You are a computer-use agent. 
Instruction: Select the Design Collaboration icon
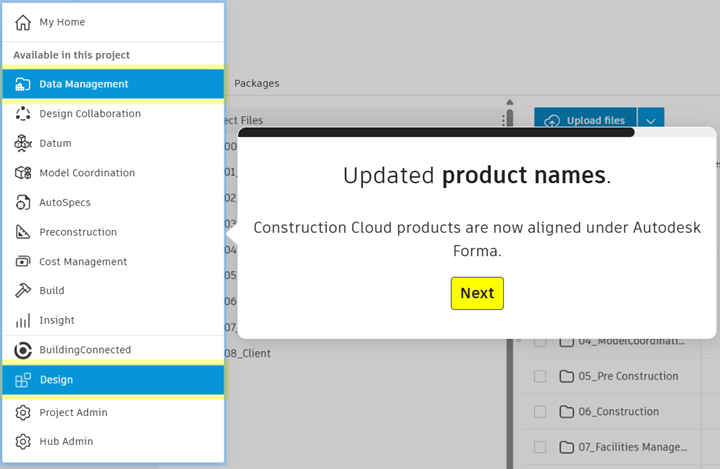23,114
